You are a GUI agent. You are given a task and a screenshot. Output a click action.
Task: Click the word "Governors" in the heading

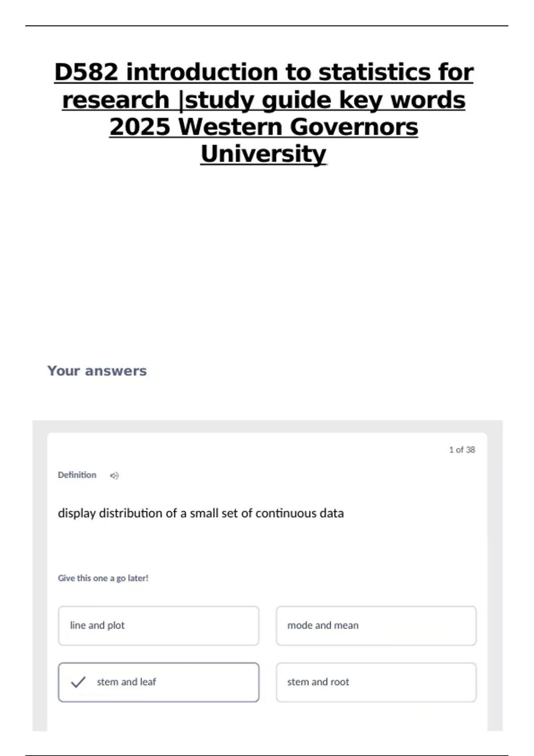[354, 127]
